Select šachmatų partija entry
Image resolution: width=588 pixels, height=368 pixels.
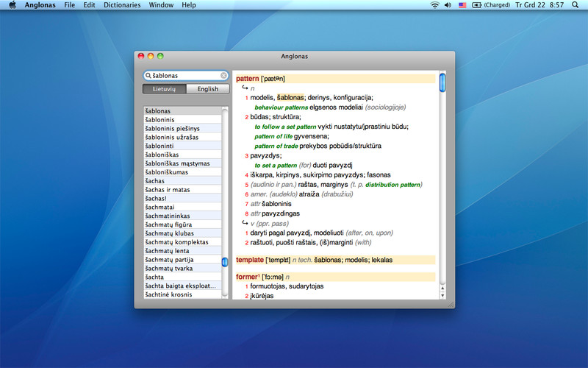point(182,260)
